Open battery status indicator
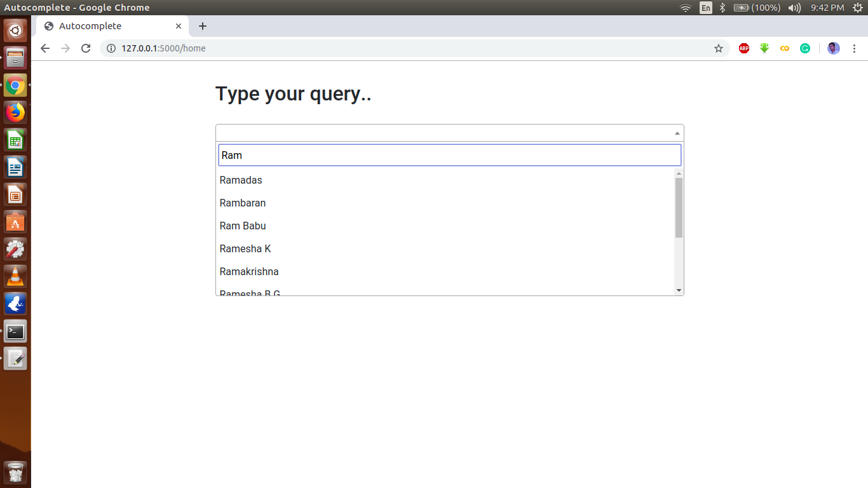Image resolution: width=868 pixels, height=488 pixels. pyautogui.click(x=757, y=8)
